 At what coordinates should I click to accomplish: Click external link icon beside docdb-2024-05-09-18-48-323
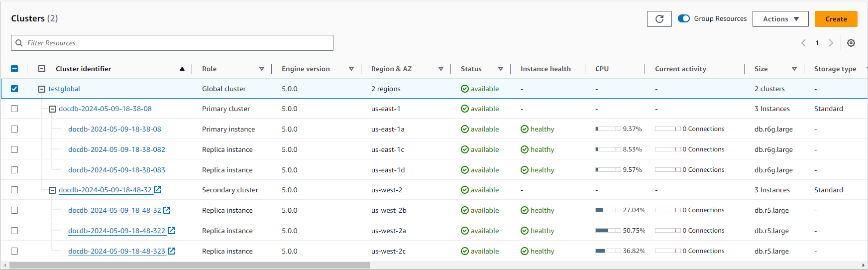coord(171,251)
